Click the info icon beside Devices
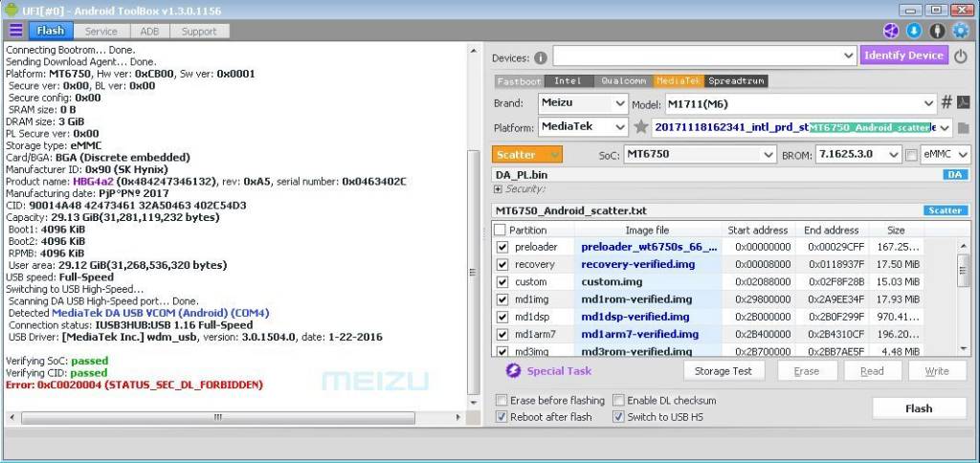 pos(541,57)
